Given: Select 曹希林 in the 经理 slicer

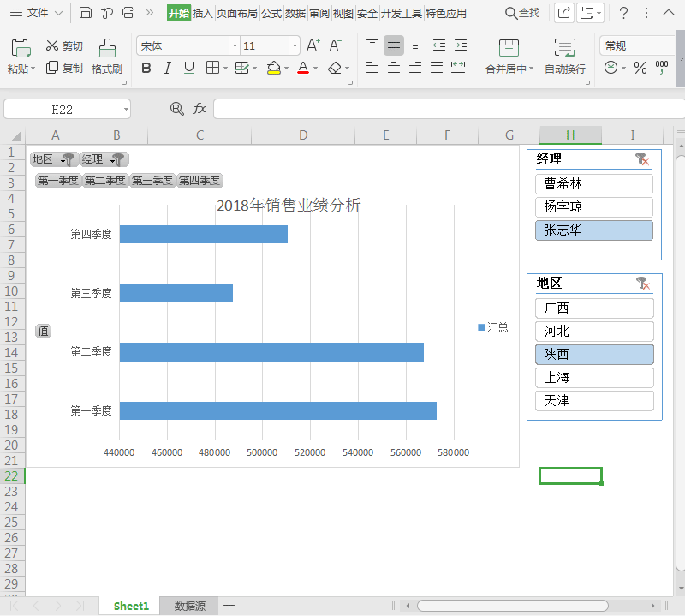Looking at the screenshot, I should 594,184.
